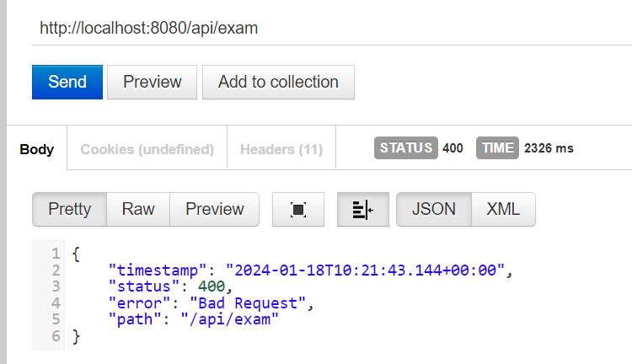Image resolution: width=632 pixels, height=364 pixels.
Task: Open the Cookies (undefined) tab
Action: 147,149
